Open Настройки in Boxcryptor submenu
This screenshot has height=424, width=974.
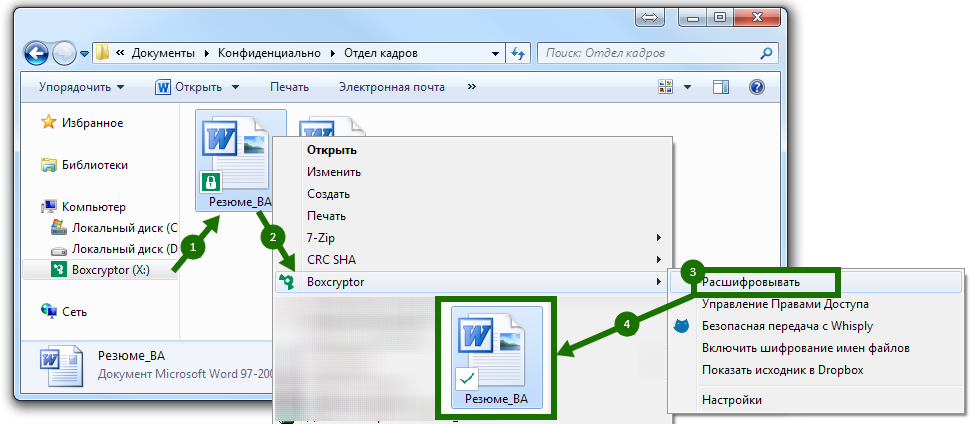coord(816,400)
